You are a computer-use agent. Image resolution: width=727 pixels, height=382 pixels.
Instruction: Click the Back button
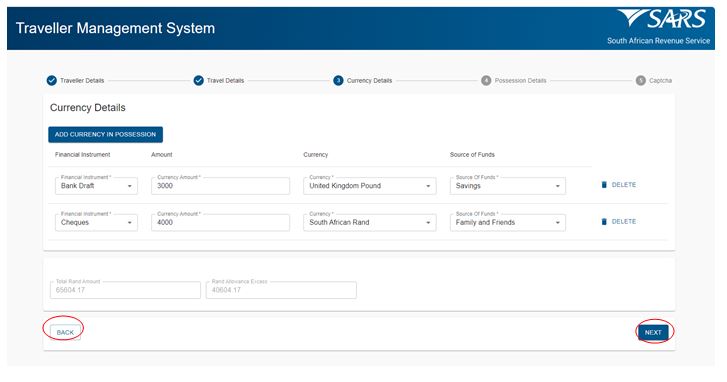click(65, 332)
